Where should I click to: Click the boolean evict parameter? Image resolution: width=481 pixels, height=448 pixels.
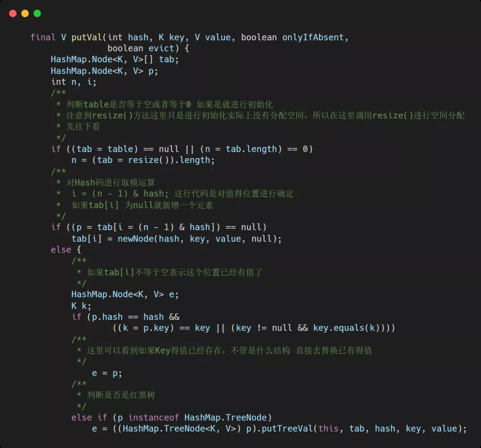141,49
